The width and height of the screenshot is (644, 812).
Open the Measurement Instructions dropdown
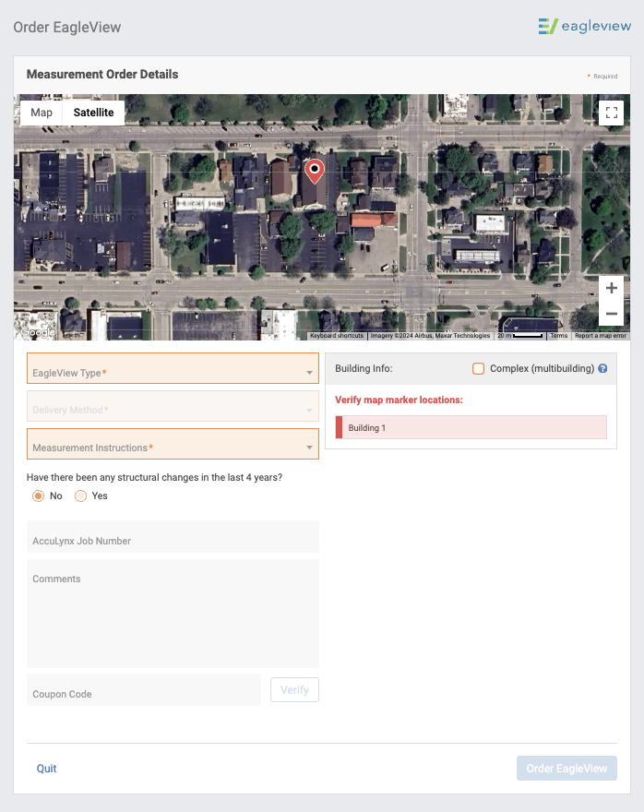[x=173, y=444]
